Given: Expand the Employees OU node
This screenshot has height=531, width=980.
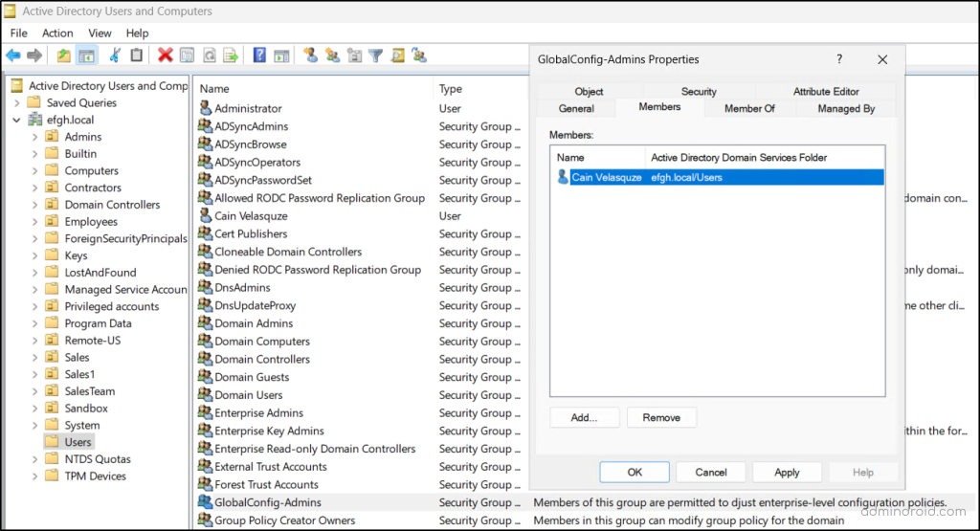Looking at the screenshot, I should 35,222.
